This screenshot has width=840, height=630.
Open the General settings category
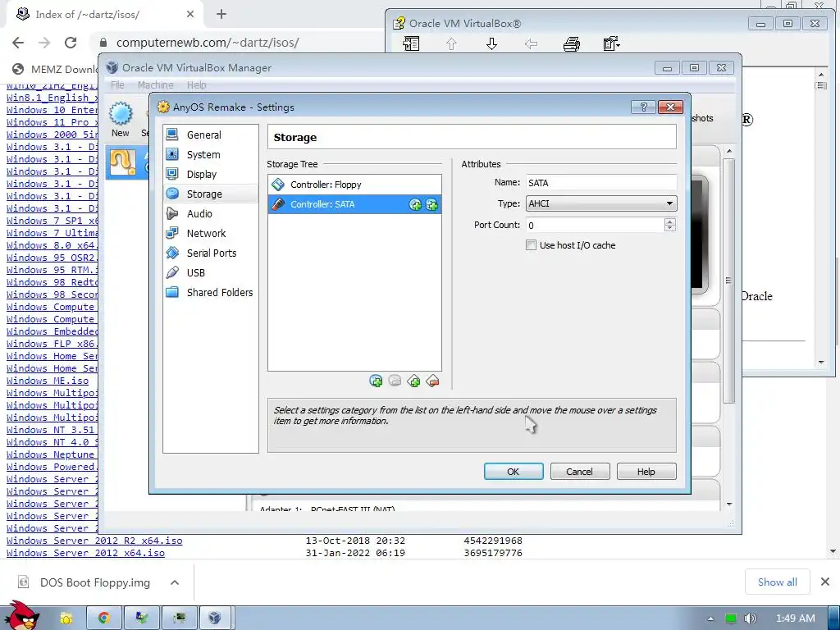[x=210, y=135]
